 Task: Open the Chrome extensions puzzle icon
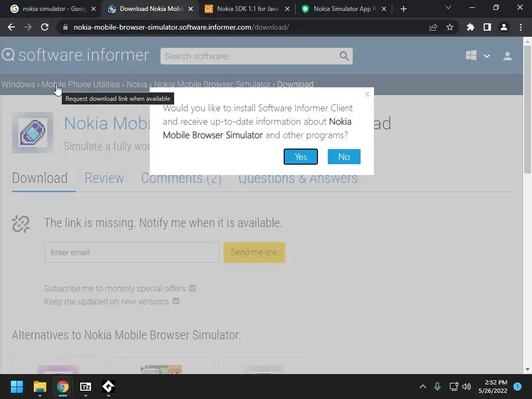click(470, 27)
